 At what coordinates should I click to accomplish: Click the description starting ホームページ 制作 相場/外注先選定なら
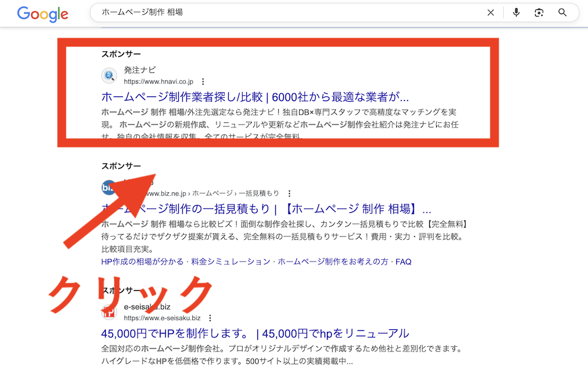280,124
